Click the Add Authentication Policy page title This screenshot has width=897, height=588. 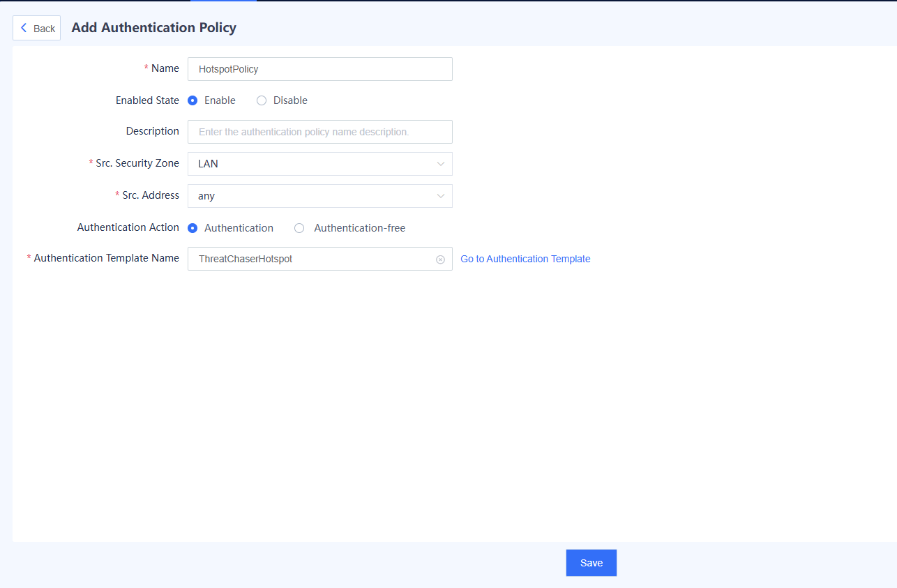click(153, 28)
